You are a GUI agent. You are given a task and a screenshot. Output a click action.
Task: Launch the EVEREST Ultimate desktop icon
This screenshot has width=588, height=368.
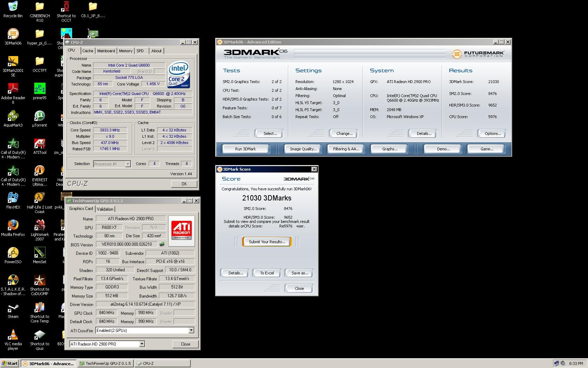[40, 176]
